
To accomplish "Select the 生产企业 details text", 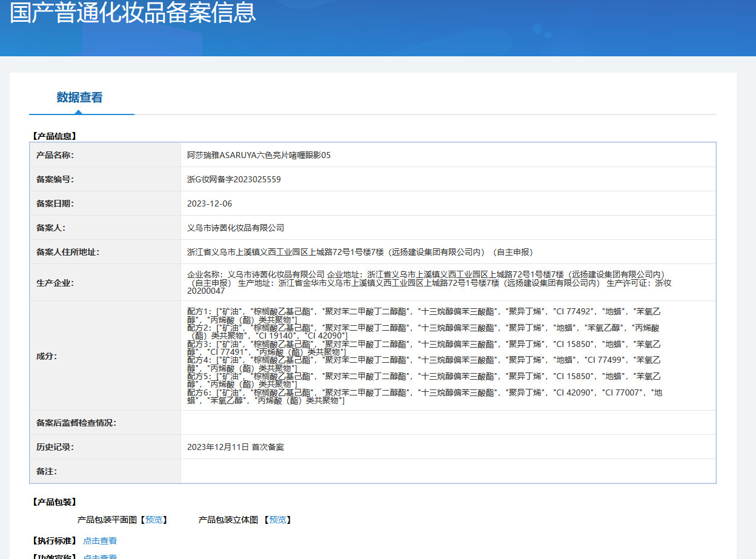I will pyautogui.click(x=429, y=282).
